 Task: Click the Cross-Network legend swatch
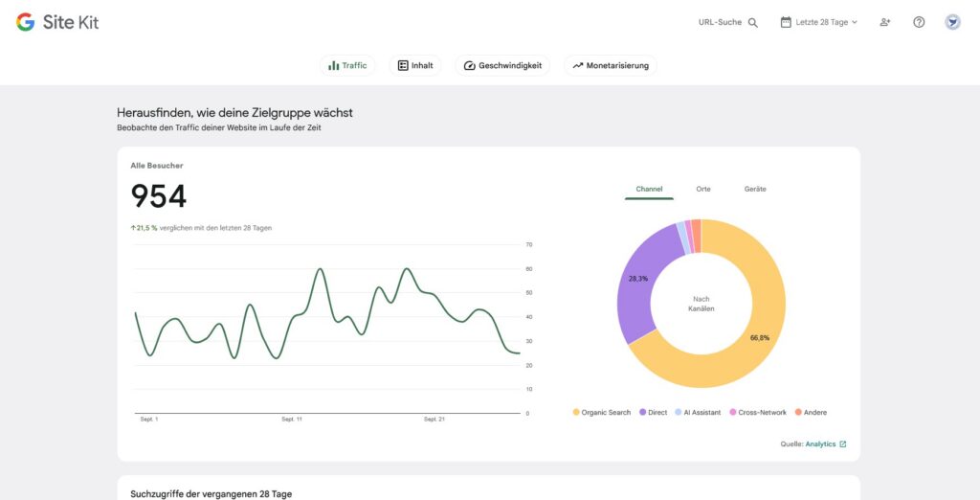[x=732, y=413]
